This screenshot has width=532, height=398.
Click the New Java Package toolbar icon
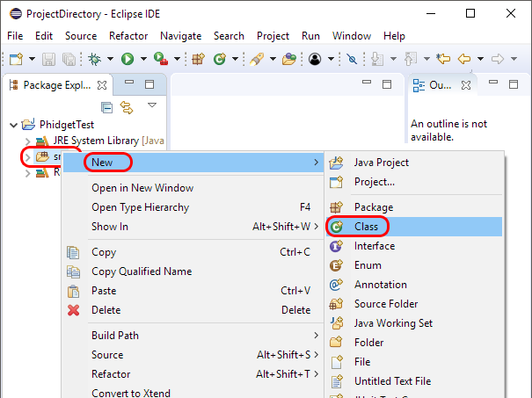pos(198,59)
